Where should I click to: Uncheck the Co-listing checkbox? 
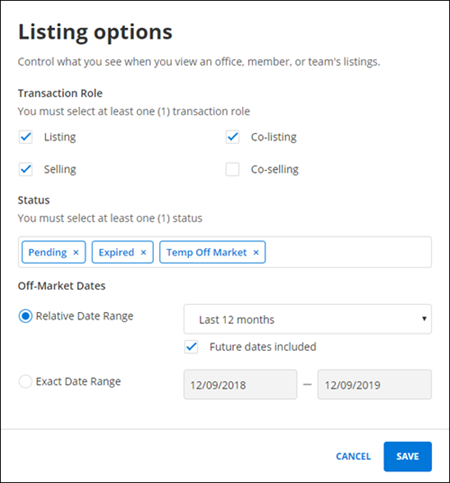[x=232, y=137]
